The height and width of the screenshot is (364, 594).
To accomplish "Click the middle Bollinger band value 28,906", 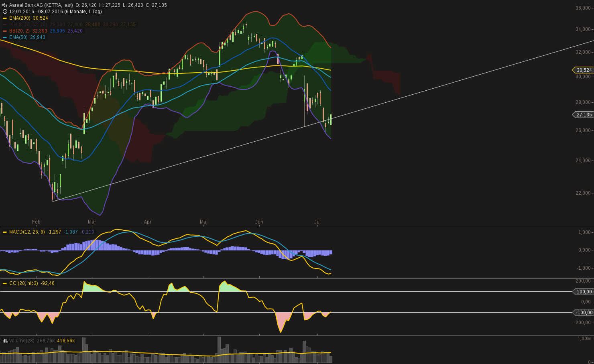I will point(57,31).
